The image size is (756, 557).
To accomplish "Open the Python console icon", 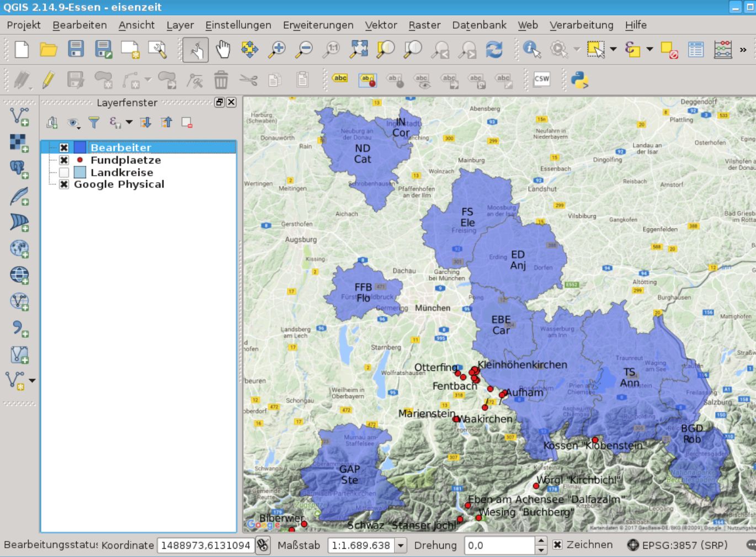I will [x=579, y=80].
